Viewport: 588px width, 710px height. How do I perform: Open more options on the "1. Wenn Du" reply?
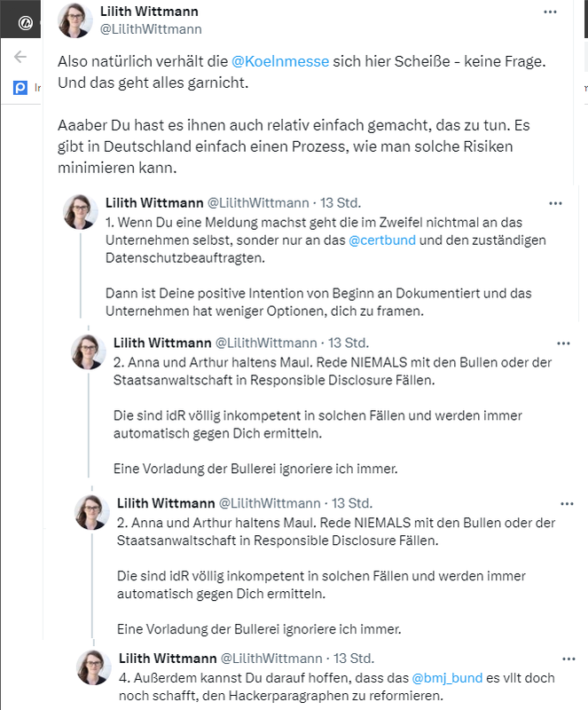tap(556, 203)
